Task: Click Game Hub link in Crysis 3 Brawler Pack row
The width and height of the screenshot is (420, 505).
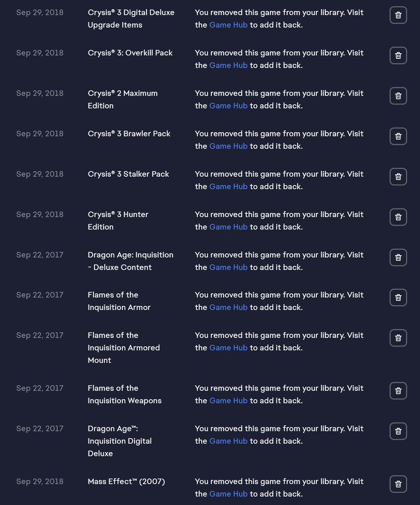Action: coord(228,146)
